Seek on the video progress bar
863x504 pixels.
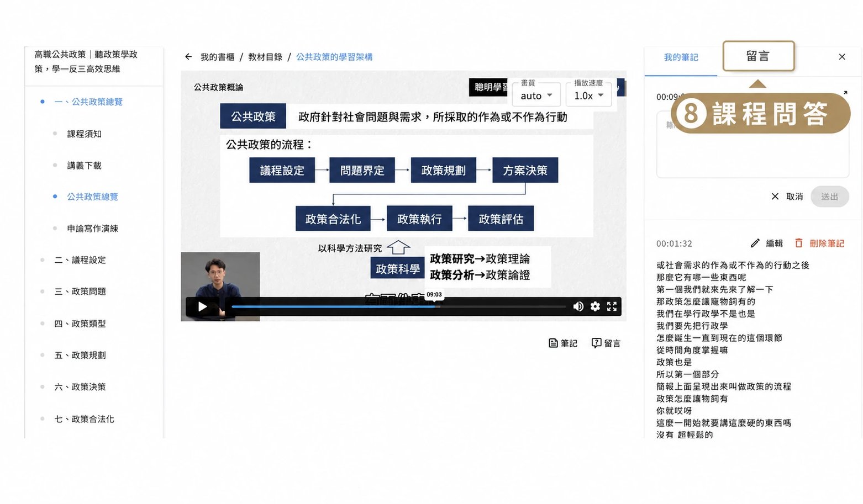pyautogui.click(x=398, y=306)
